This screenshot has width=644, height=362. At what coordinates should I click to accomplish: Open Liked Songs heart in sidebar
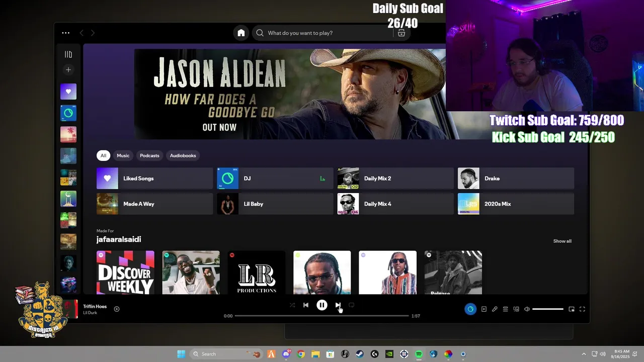(x=68, y=92)
